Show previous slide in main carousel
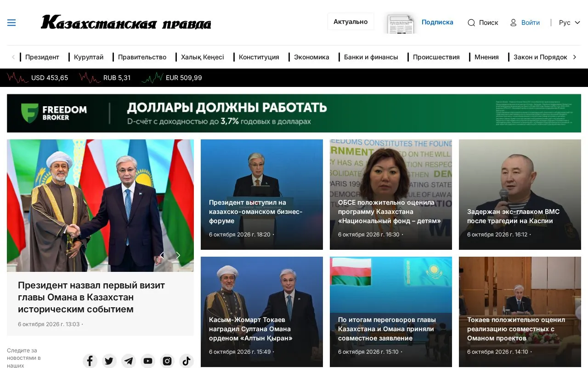588x368 pixels. pos(161,255)
